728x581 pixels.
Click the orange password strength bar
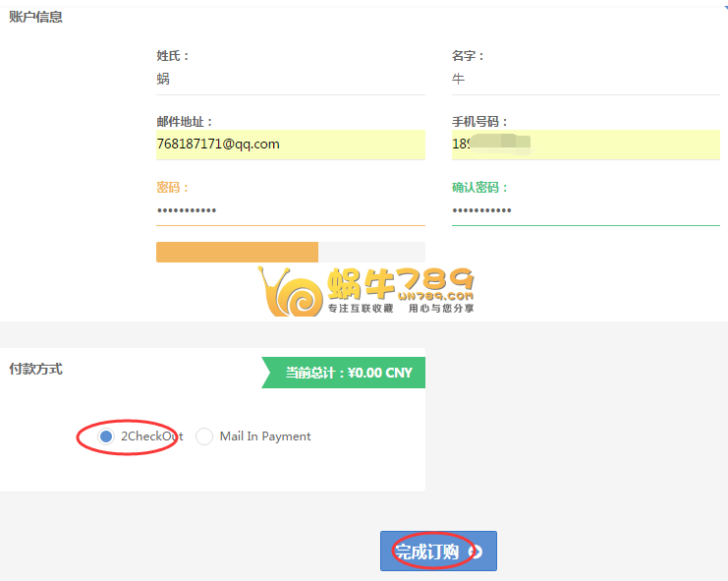[237, 252]
